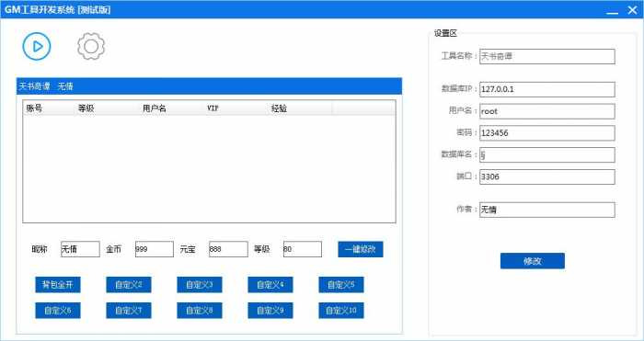This screenshot has height=341, width=644.
Task: Click the 修改 button in settings area
Action: pyautogui.click(x=533, y=261)
